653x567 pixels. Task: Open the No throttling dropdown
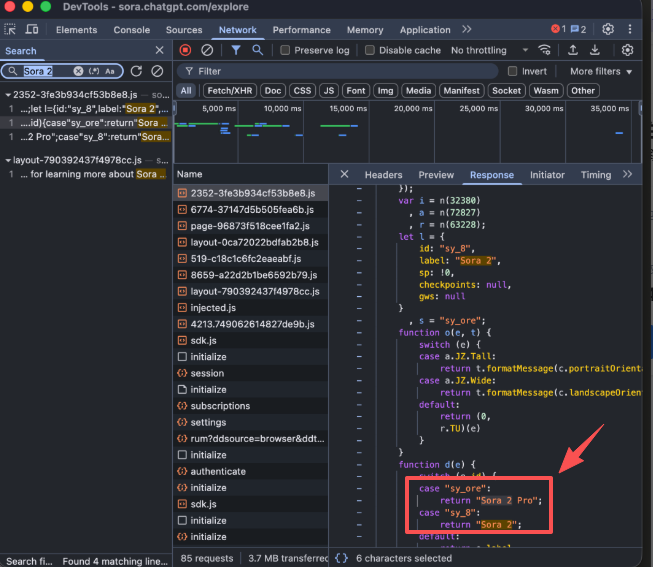pyautogui.click(x=485, y=50)
